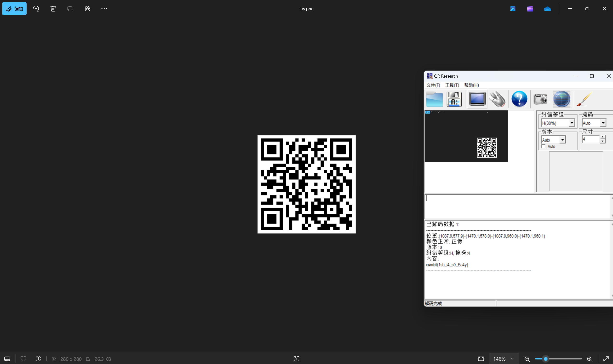Click the QR Research app icon in title bar
Viewport: 613px width, 364px height.
click(430, 76)
